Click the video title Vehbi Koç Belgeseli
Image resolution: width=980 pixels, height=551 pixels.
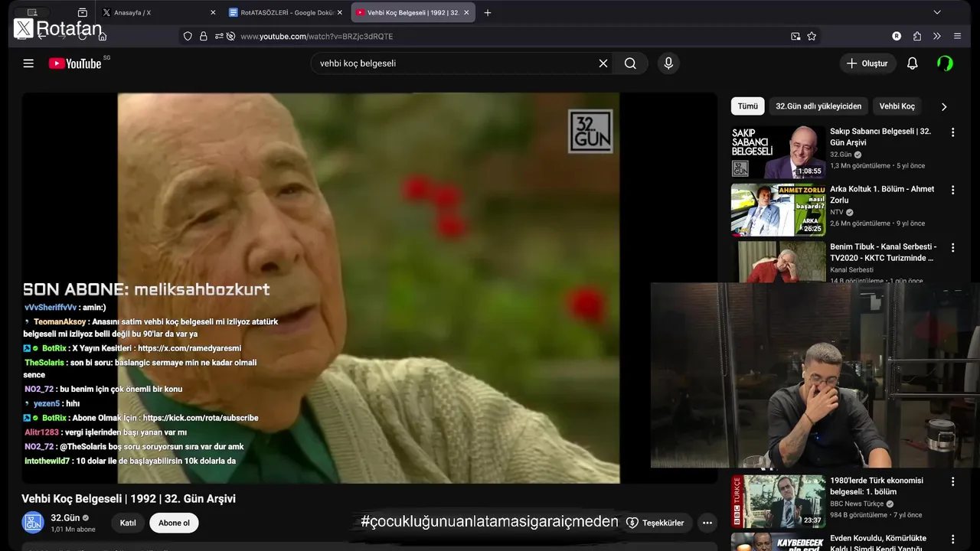pyautogui.click(x=129, y=499)
